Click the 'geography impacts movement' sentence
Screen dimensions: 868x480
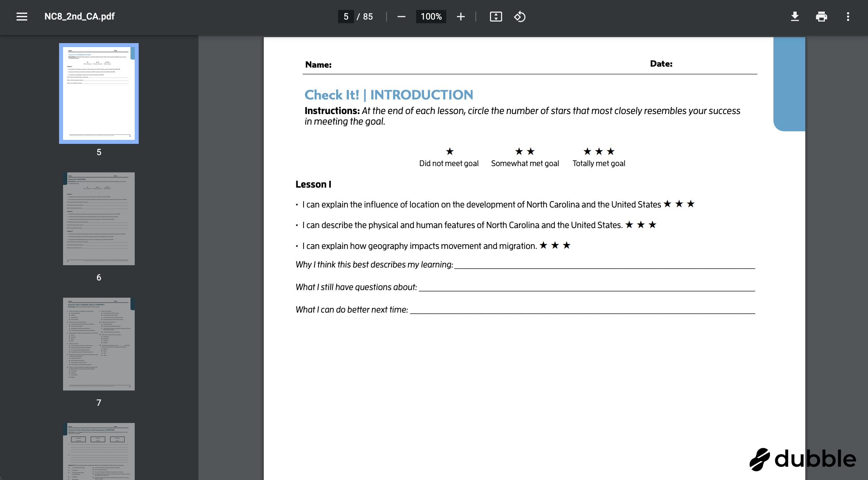coord(419,246)
